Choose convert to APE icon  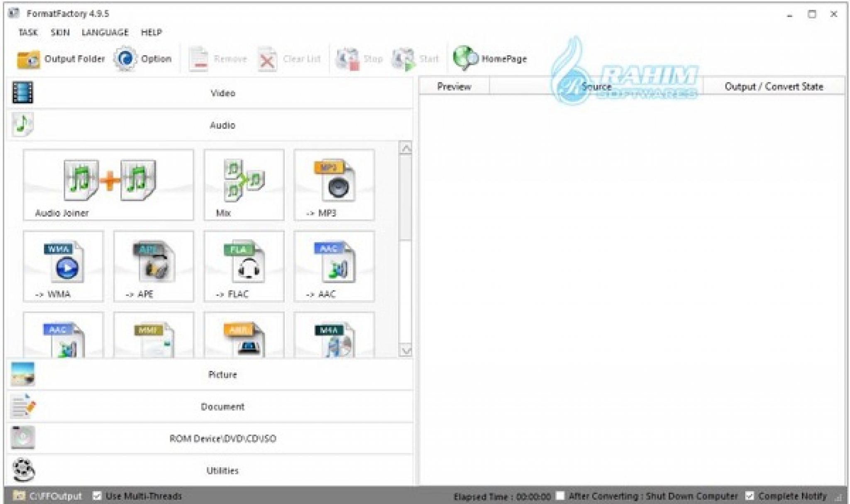pos(153,266)
